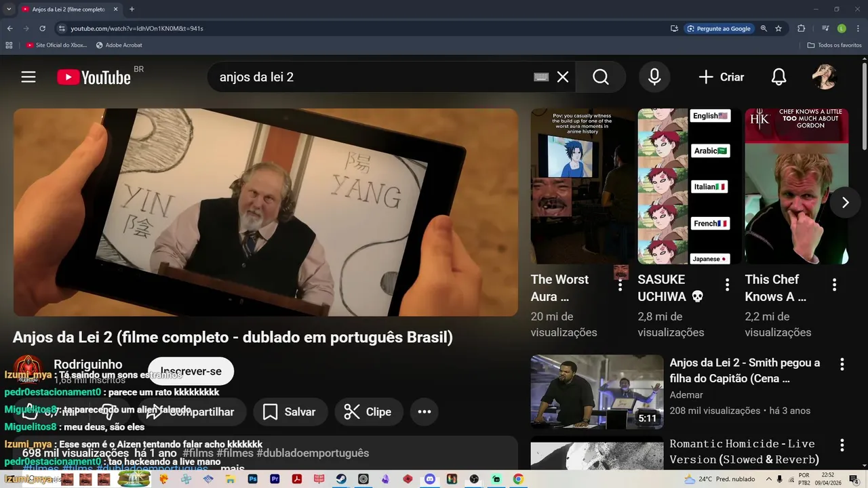The image size is (868, 488).
Task: Open the YouTube guide hamburger menu
Action: pyautogui.click(x=28, y=77)
